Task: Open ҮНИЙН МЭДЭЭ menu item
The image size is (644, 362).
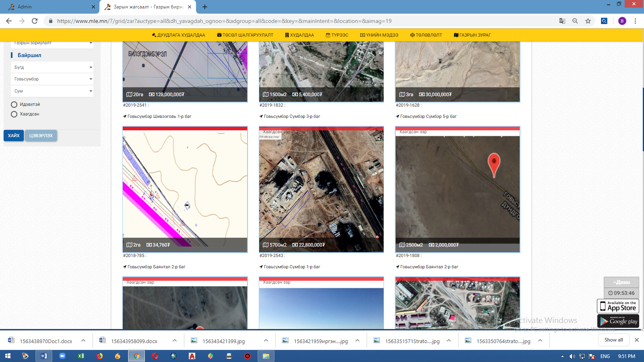Action: [379, 35]
